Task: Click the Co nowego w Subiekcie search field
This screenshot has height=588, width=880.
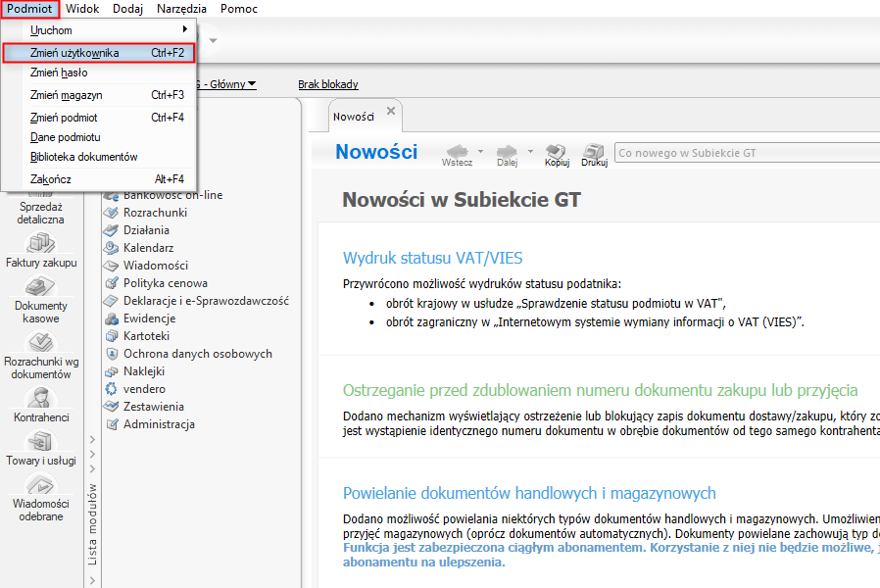Action: tap(748, 153)
